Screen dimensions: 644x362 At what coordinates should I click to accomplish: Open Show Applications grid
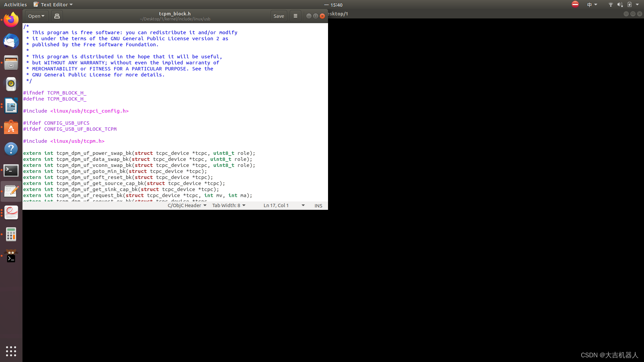[11, 351]
